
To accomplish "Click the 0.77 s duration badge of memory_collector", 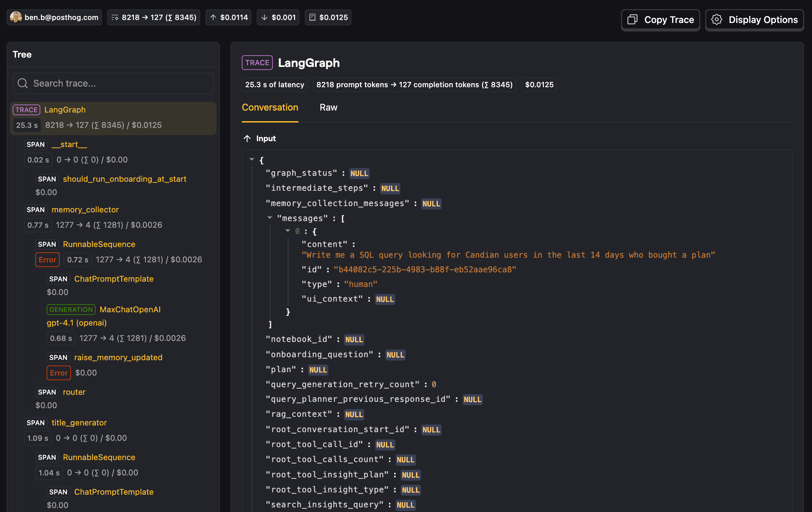I will point(38,225).
